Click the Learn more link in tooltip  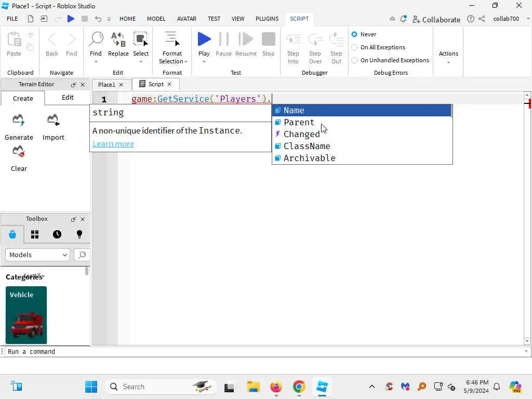pyautogui.click(x=113, y=144)
